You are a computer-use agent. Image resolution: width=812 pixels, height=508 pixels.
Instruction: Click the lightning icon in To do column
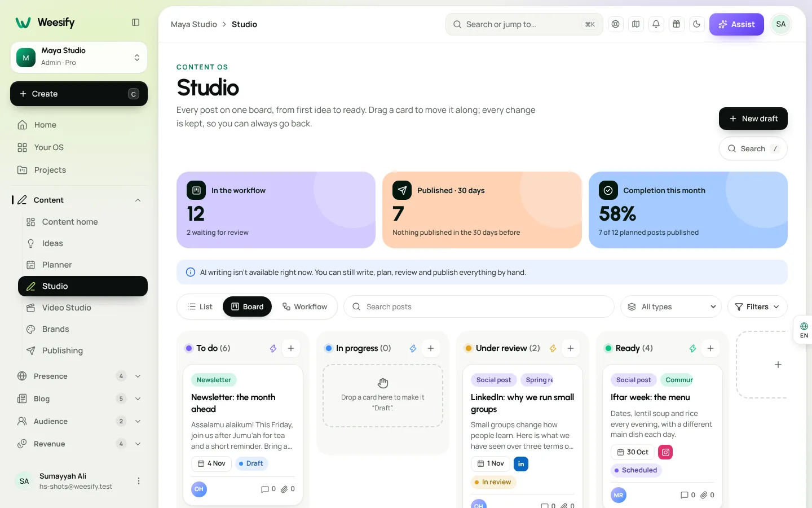tap(273, 348)
